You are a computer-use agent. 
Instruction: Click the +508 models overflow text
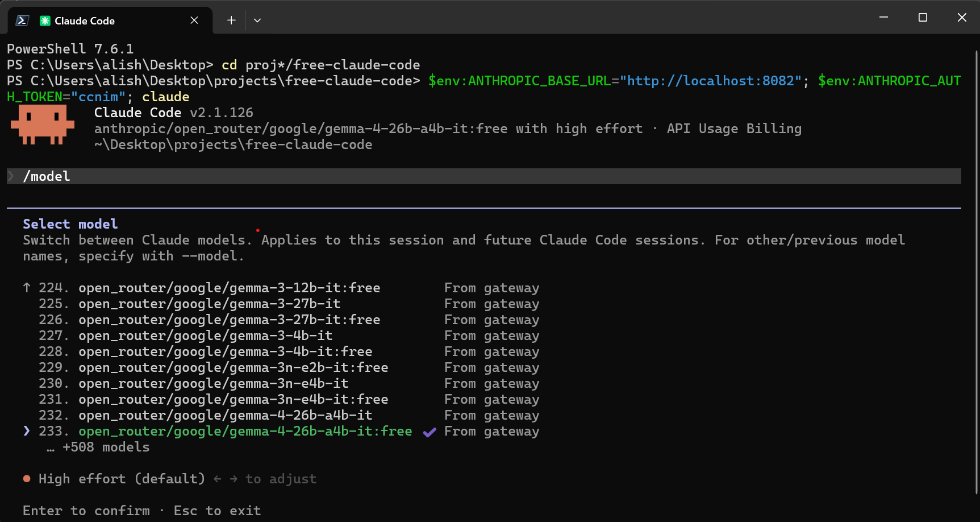[x=98, y=447]
